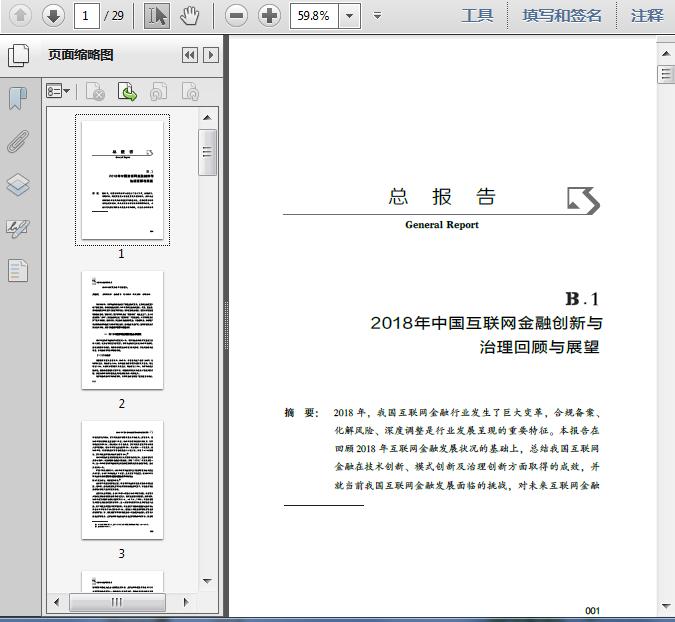This screenshot has height=622, width=675.
Task: Click the 页面缩略图 panel title
Action: [81, 55]
